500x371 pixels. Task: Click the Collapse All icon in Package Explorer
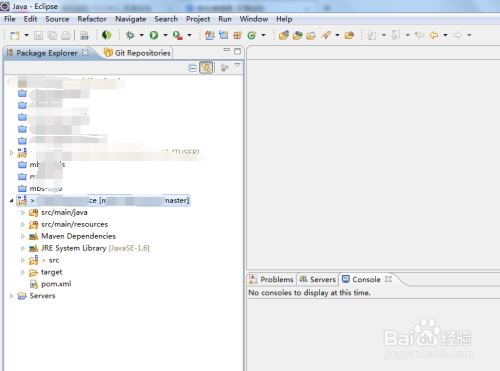192,68
